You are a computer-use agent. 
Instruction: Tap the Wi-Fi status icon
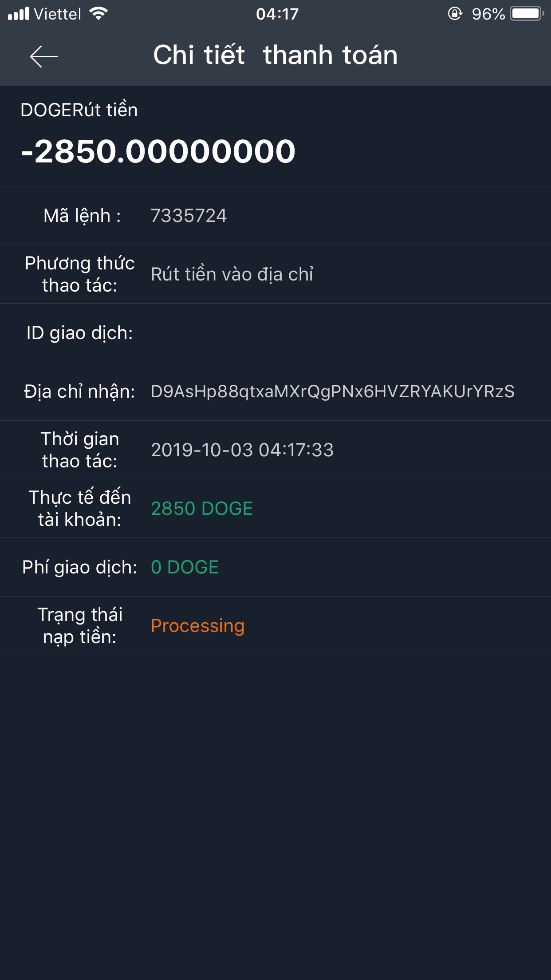[x=98, y=14]
